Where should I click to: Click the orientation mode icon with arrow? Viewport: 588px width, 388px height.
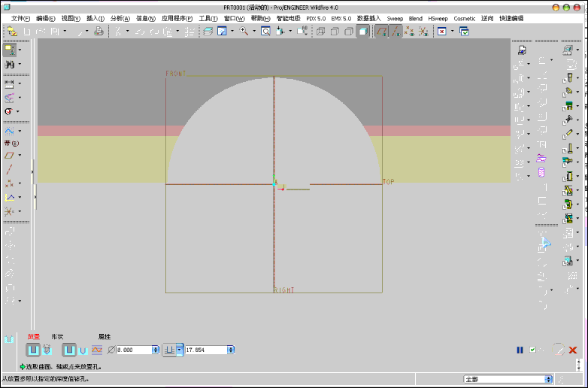[280, 32]
